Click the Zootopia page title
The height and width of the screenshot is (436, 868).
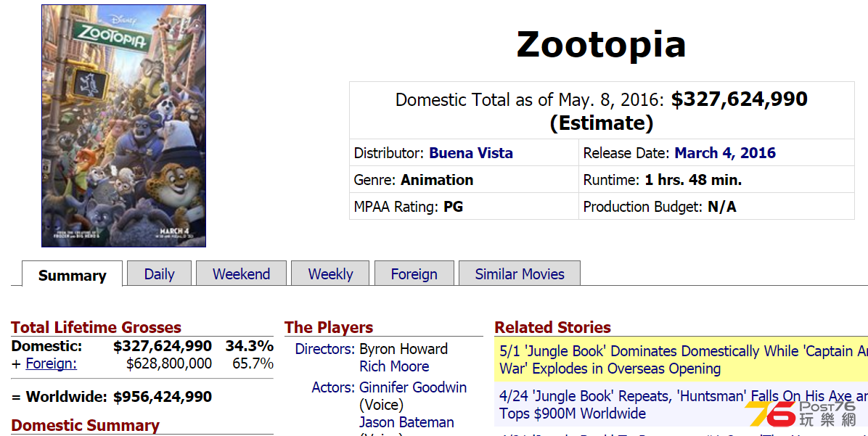(x=601, y=45)
